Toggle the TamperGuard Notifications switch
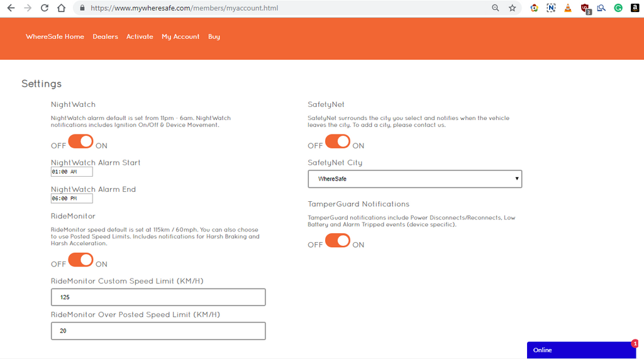Viewport: 644px width, 359px height. point(338,240)
